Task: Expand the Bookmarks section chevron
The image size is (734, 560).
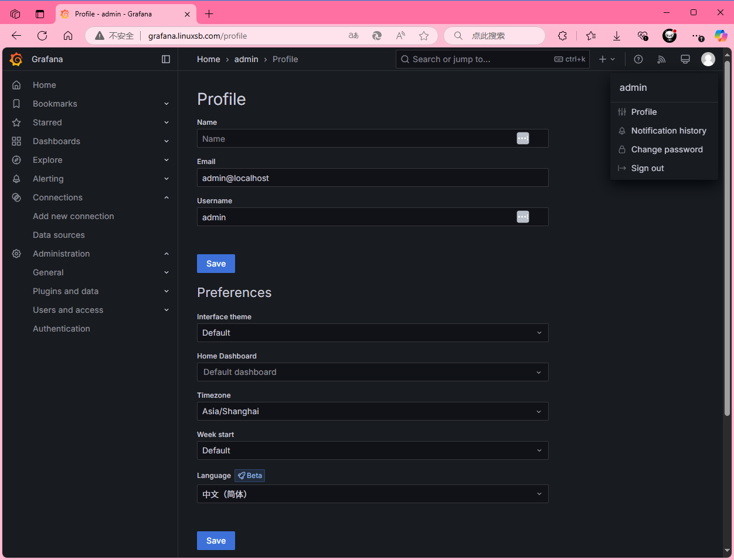Action: [x=166, y=104]
